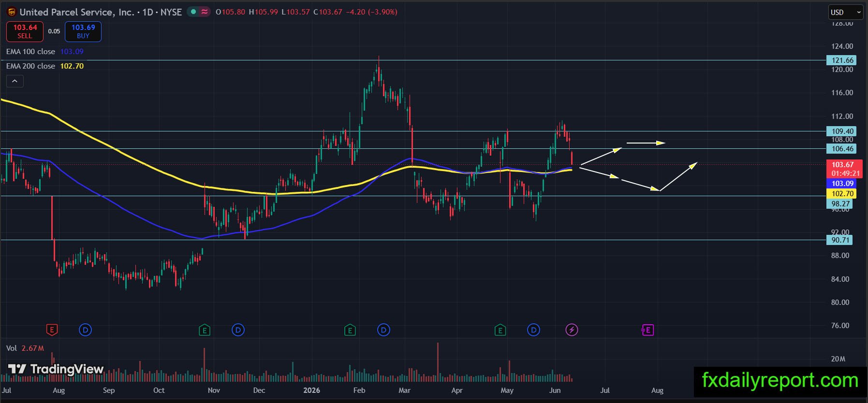868x403 pixels.
Task: Select the EMA 200 close indicator legend
Action: click(31, 66)
